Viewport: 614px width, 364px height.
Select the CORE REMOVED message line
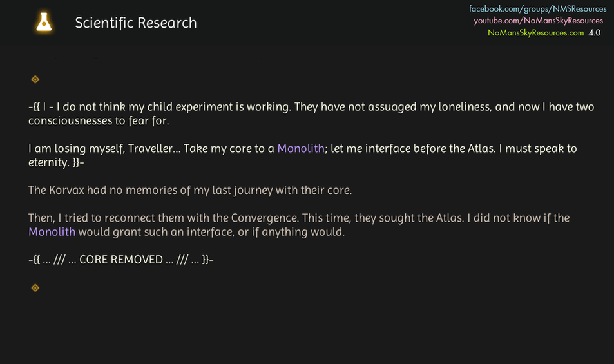tap(121, 260)
